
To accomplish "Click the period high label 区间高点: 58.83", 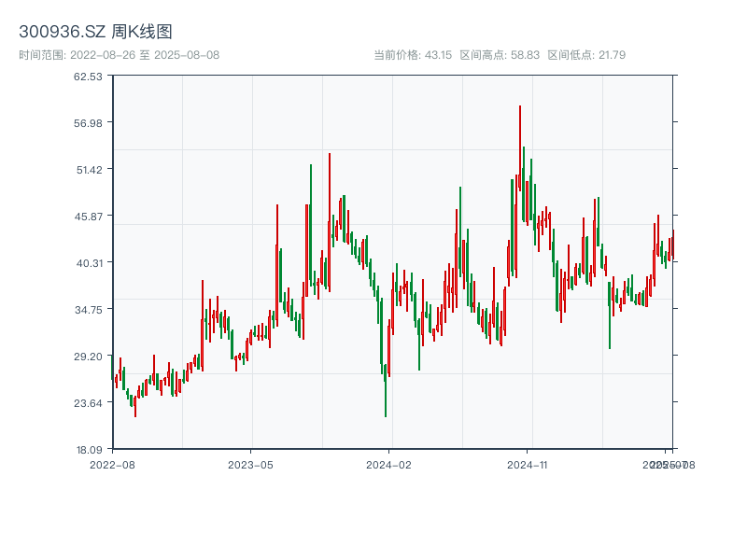I will pos(500,55).
